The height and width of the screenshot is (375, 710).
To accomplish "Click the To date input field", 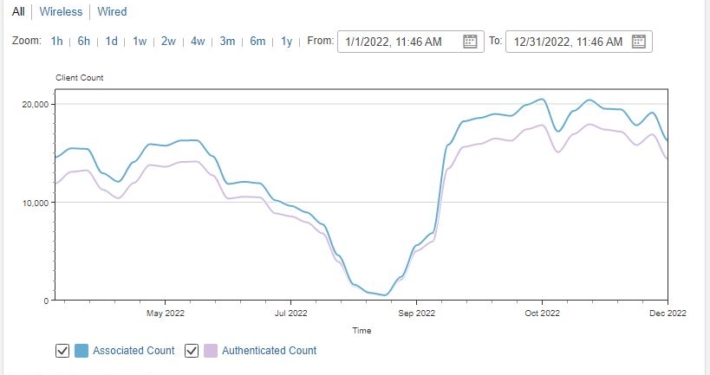I will pos(579,42).
